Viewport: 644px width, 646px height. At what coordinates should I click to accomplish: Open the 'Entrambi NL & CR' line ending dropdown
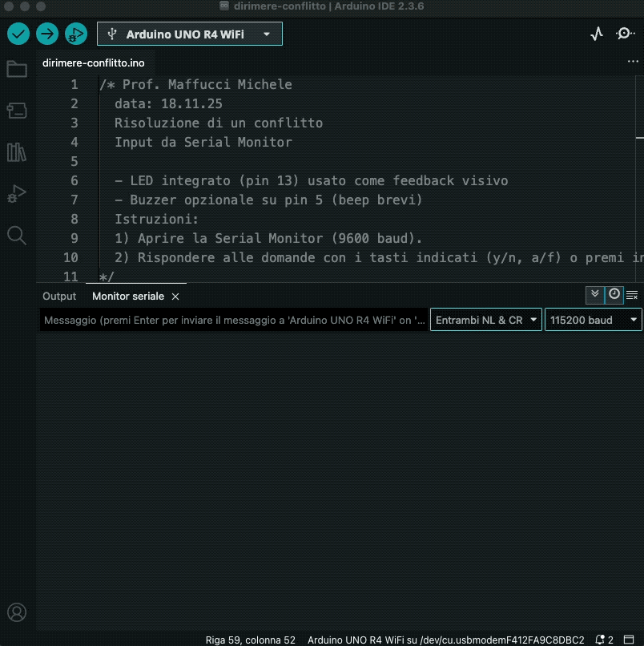click(485, 320)
